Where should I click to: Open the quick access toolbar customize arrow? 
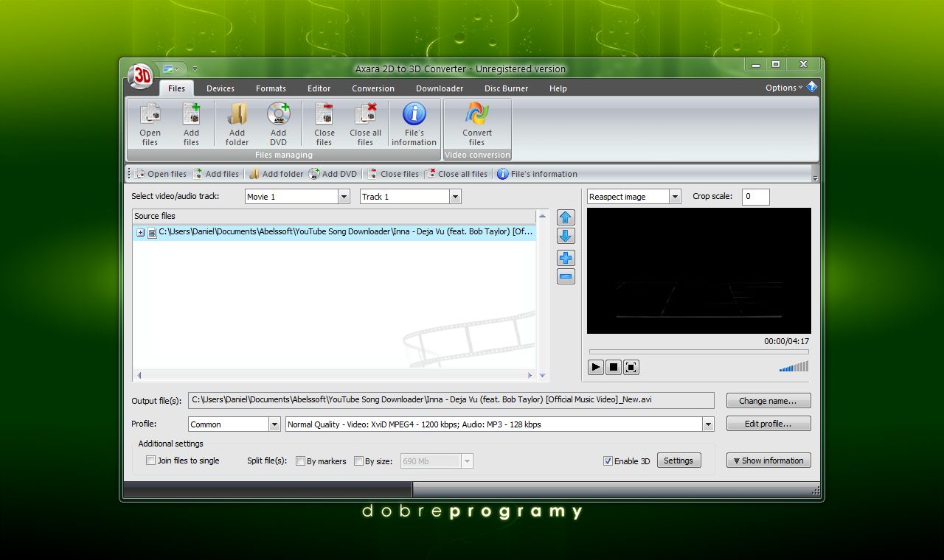[195, 69]
